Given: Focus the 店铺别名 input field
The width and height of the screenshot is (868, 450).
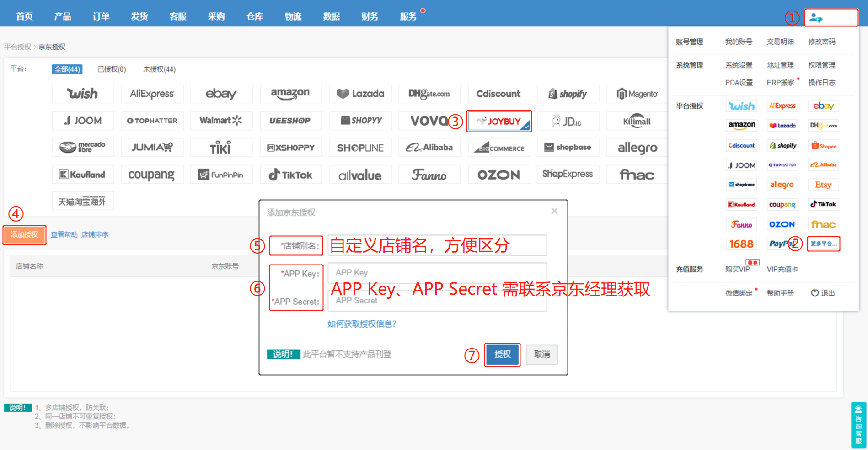Looking at the screenshot, I should pyautogui.click(x=437, y=245).
